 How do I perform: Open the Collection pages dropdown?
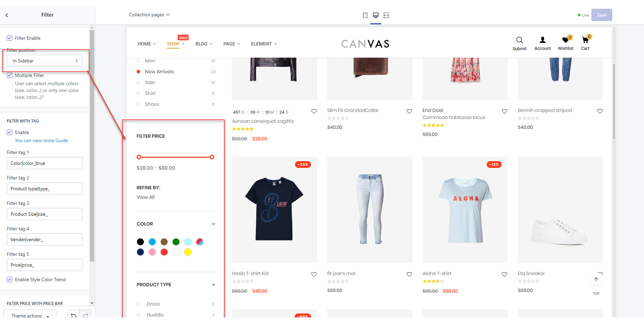149,15
